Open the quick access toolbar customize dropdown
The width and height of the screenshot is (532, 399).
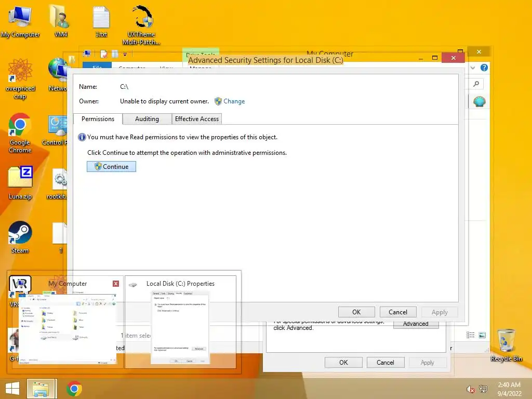[125, 54]
